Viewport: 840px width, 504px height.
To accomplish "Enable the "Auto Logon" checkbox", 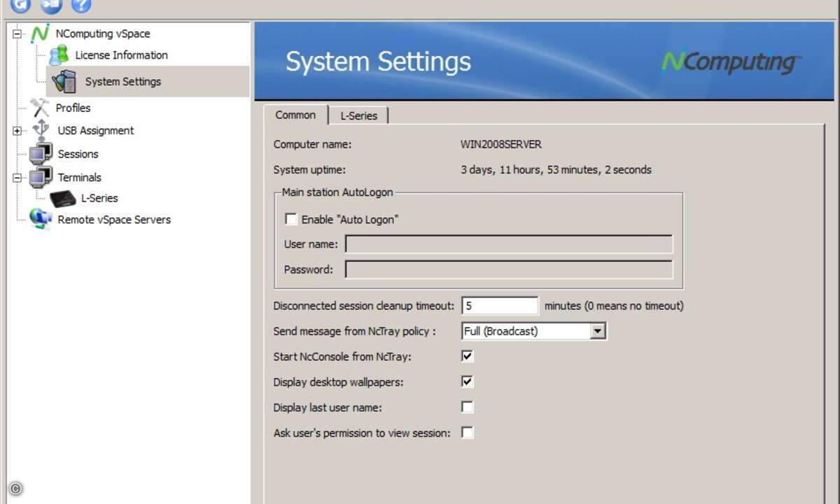I will coord(291,219).
